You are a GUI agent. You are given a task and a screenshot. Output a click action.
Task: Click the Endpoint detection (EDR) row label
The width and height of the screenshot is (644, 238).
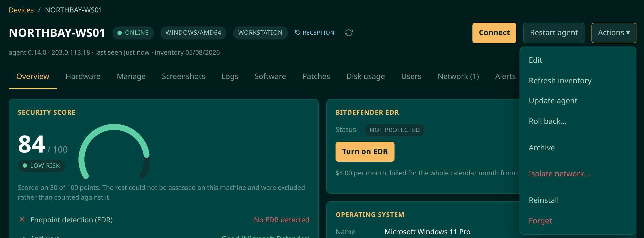[x=71, y=220]
